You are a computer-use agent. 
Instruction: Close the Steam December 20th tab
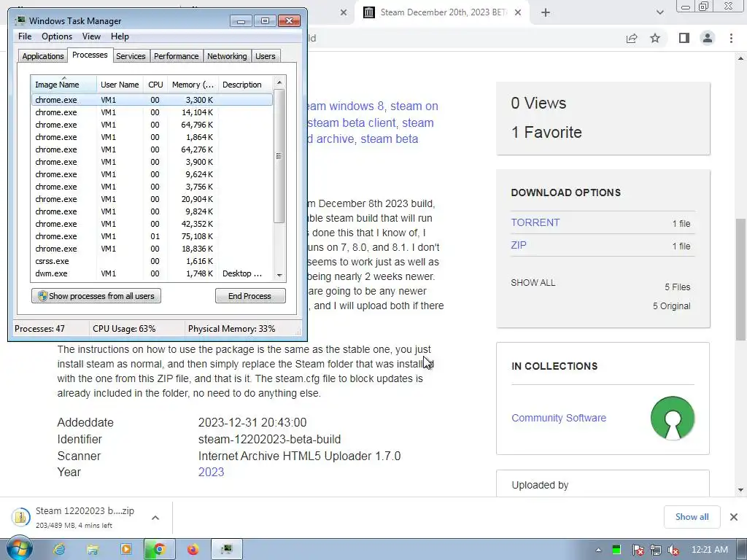click(518, 13)
